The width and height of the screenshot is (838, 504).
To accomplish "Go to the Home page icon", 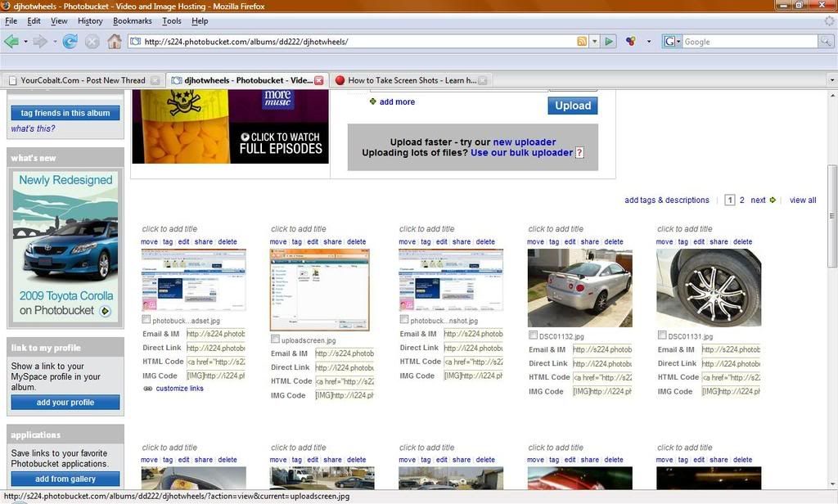I will (x=115, y=41).
